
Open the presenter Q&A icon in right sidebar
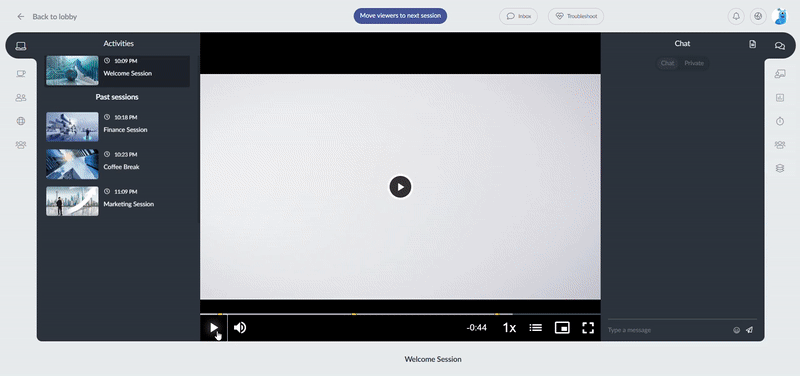click(x=780, y=74)
